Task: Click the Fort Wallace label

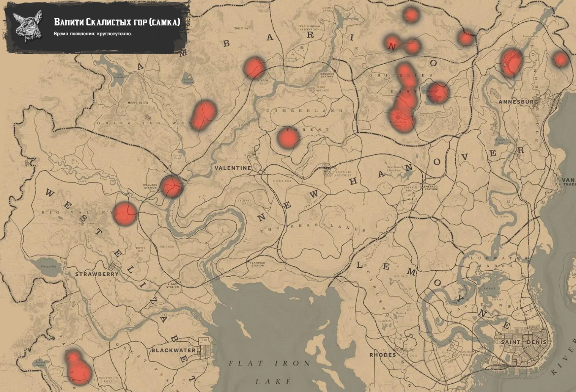Action: (322, 89)
